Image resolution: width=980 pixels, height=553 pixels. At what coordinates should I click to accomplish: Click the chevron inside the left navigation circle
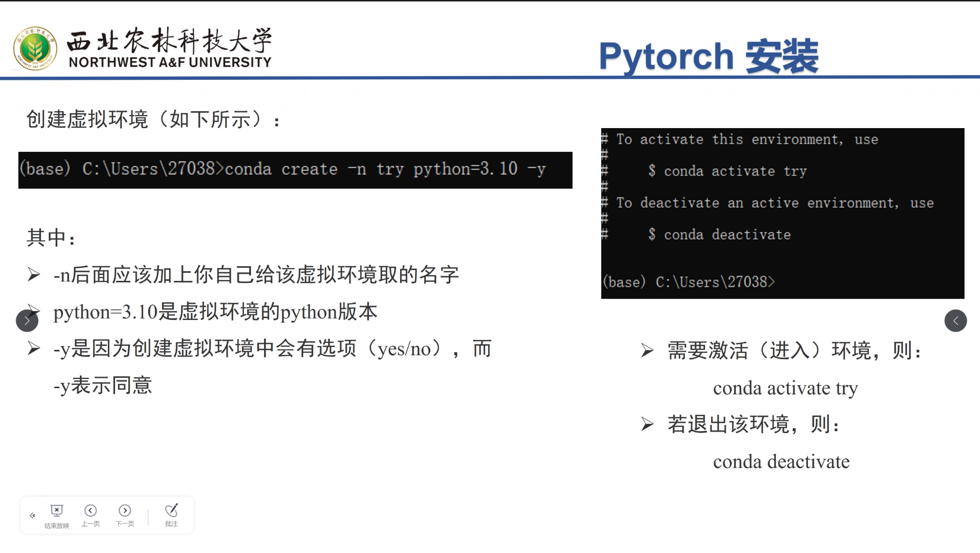27,320
